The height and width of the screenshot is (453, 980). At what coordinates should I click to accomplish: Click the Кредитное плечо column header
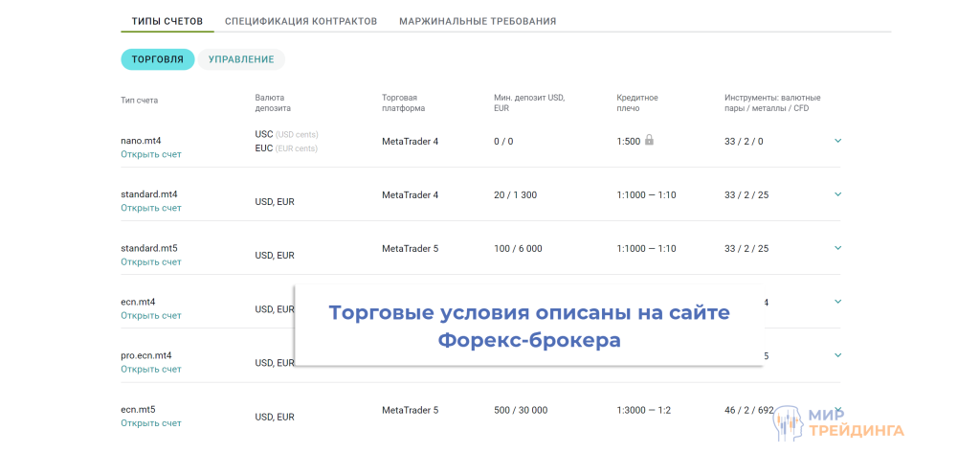[637, 102]
